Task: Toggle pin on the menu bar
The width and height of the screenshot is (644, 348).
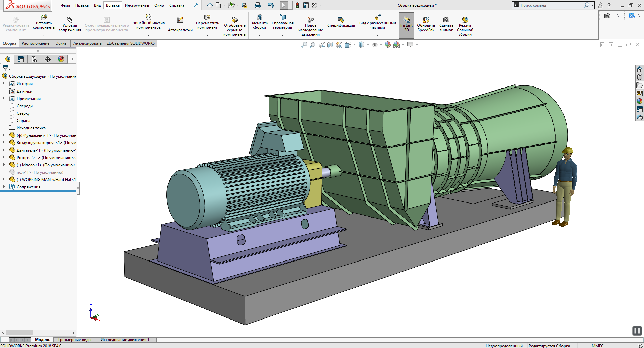Action: (196, 5)
